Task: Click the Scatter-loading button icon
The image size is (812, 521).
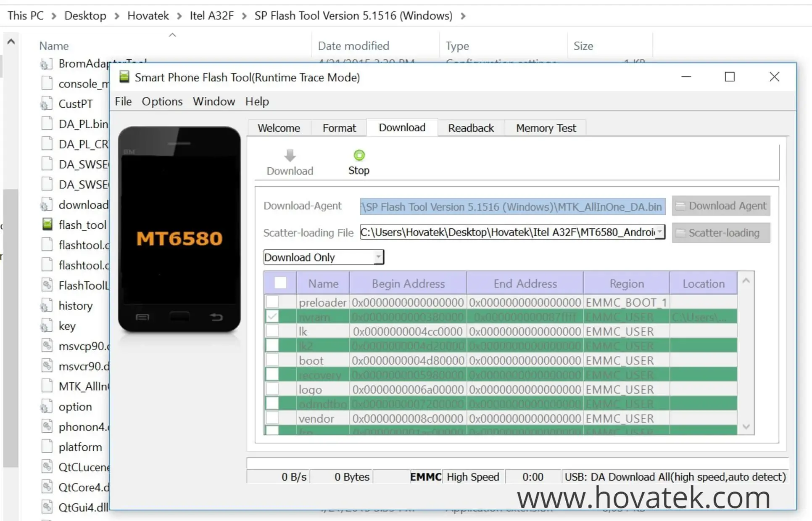Action: point(682,233)
